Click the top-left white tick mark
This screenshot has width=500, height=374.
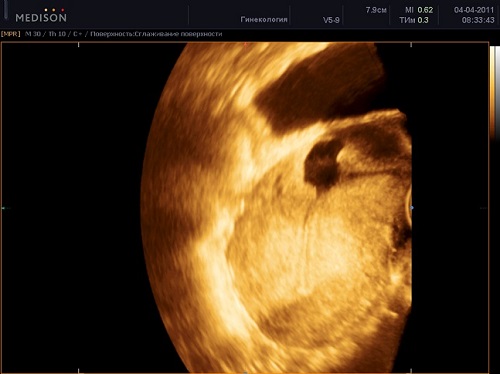79,44
